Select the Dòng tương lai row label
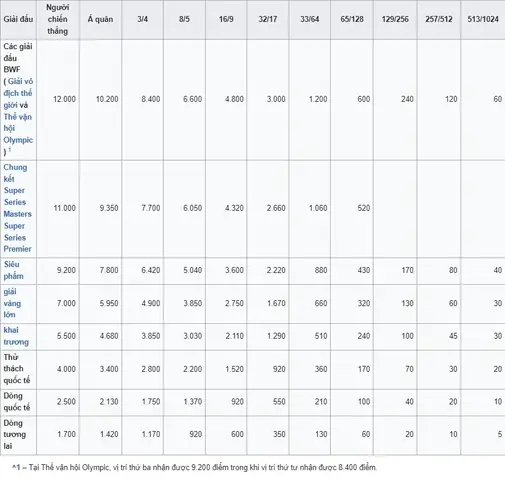The image size is (505, 479). point(15,434)
